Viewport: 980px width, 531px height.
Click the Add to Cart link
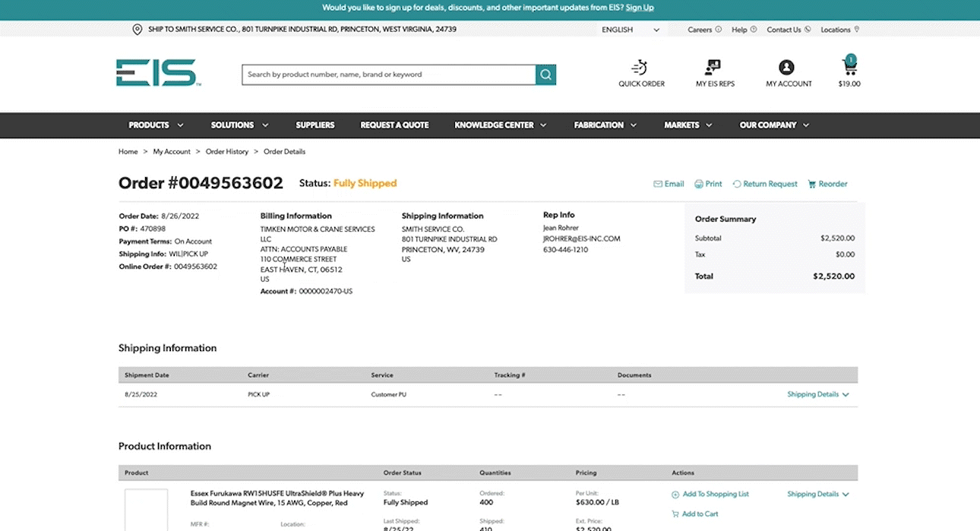click(x=700, y=514)
